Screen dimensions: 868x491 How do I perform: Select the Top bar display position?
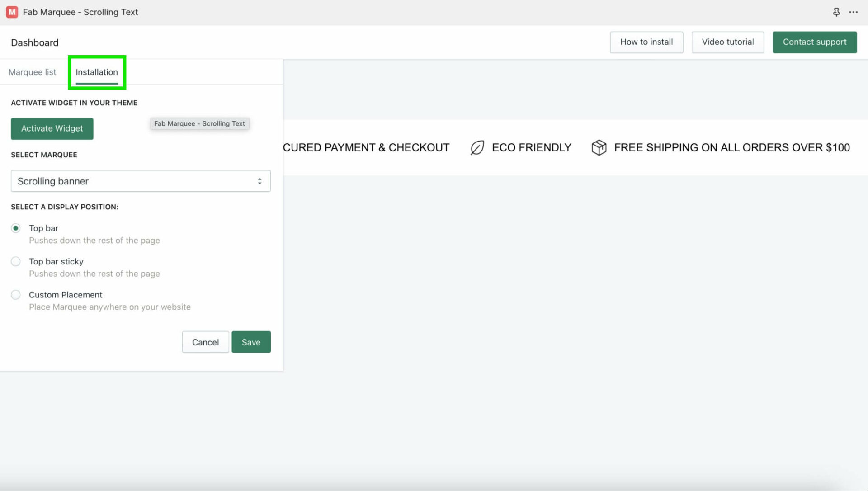click(x=16, y=228)
